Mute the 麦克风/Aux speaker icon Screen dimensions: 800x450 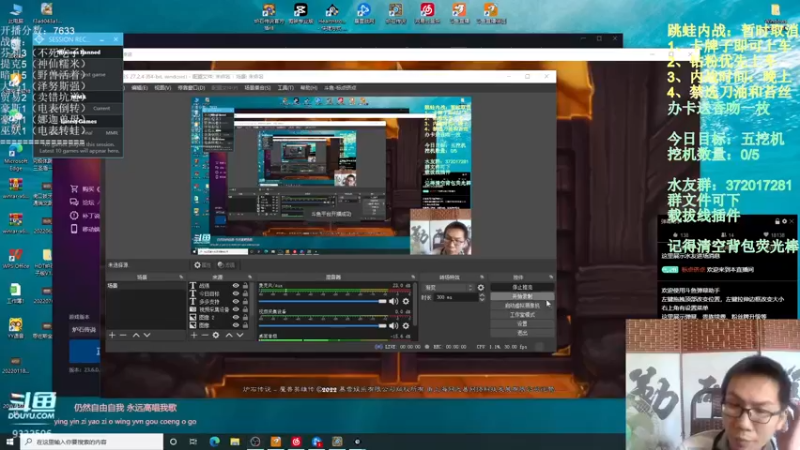click(x=393, y=301)
